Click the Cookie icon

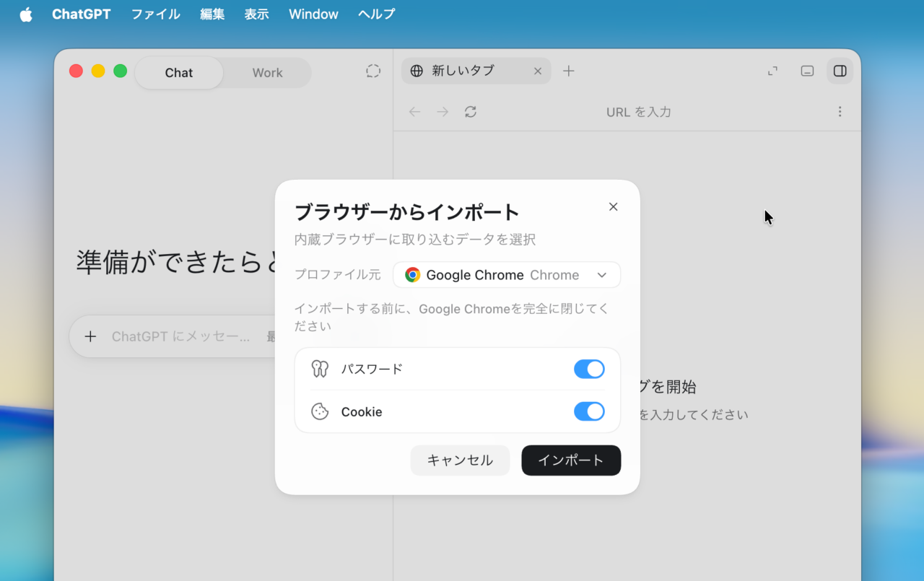[x=320, y=411]
